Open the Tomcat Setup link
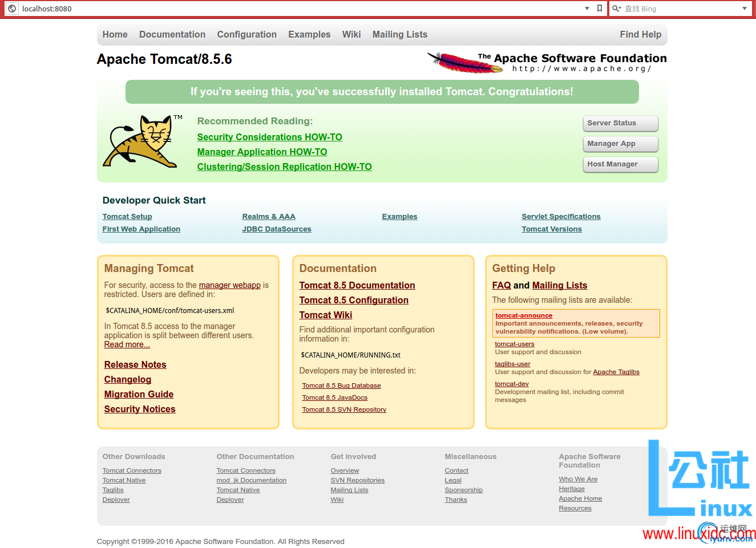756x548 pixels. pos(127,217)
